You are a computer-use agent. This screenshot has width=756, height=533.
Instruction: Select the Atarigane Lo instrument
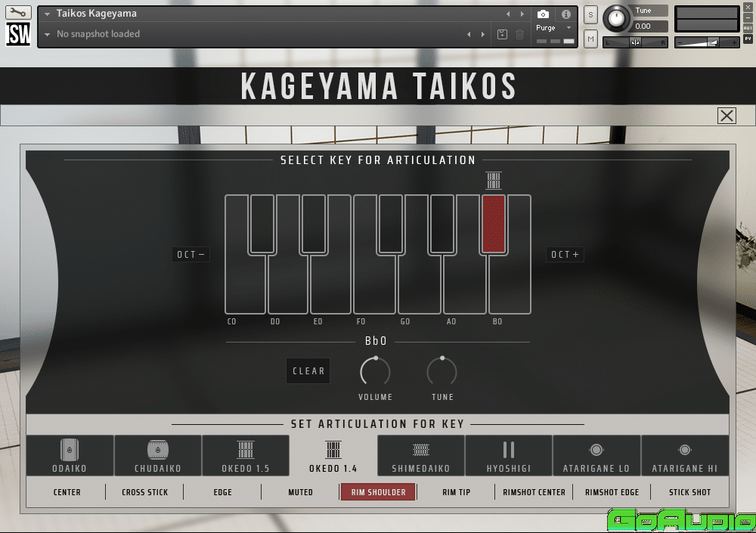(596, 455)
